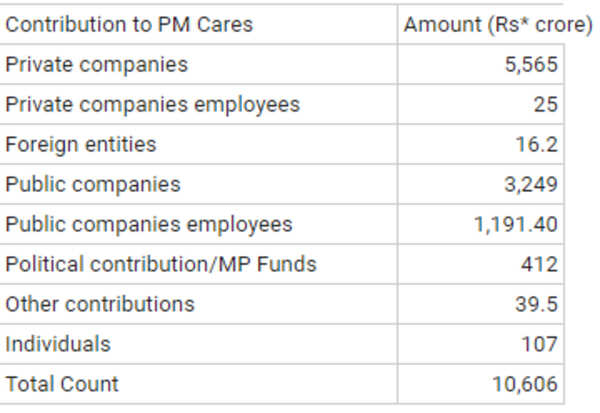Select the 412 amount cell
The height and width of the screenshot is (413, 600).
pos(540,265)
